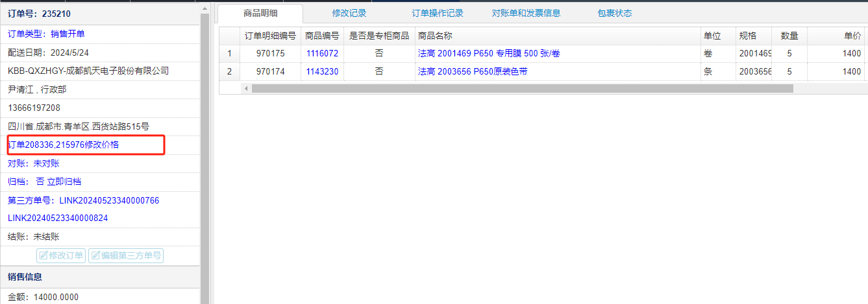Image resolution: width=868 pixels, height=304 pixels.
Task: Select order detail cell 970175
Action: [x=270, y=54]
